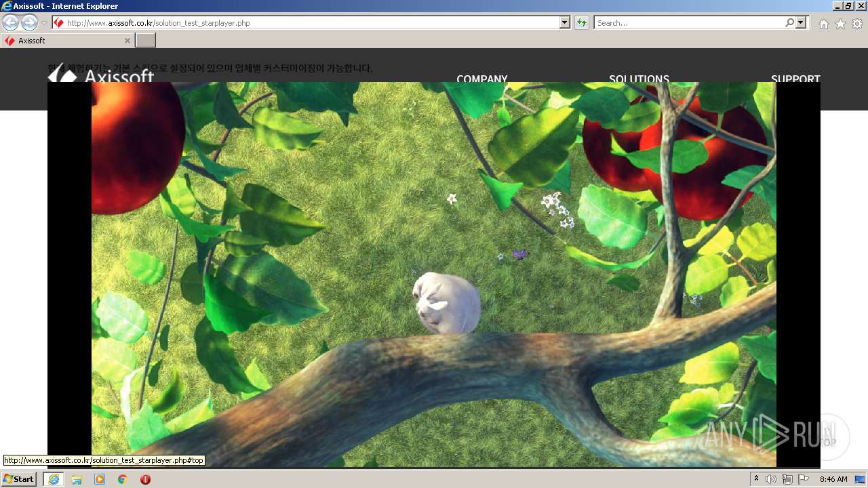Go back with the browser Back arrow
This screenshot has width=868, height=488.
pos(11,23)
